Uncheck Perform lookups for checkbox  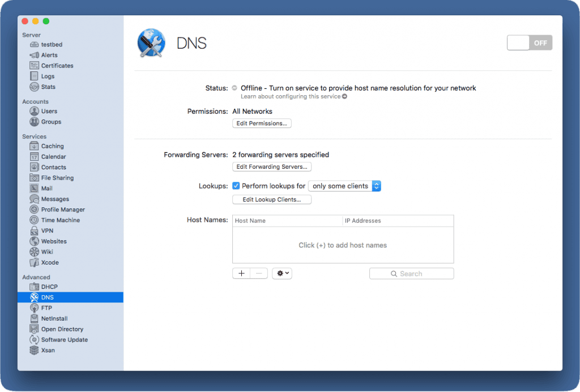(236, 186)
